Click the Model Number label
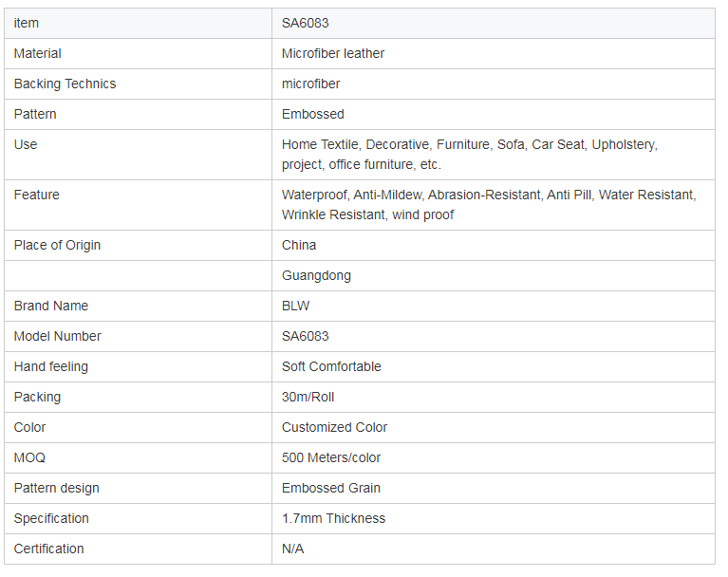Image resolution: width=728 pixels, height=577 pixels. coord(58,336)
